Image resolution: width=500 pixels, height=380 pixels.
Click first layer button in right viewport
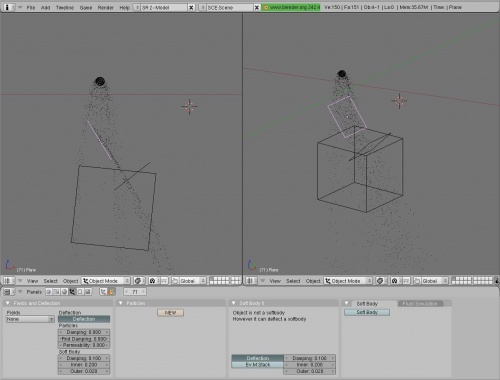point(454,279)
